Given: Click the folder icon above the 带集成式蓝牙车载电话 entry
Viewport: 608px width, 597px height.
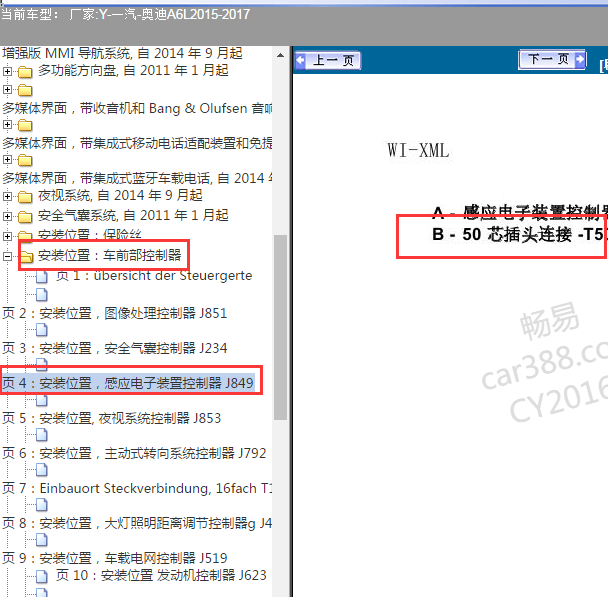Looking at the screenshot, I should tap(25, 160).
